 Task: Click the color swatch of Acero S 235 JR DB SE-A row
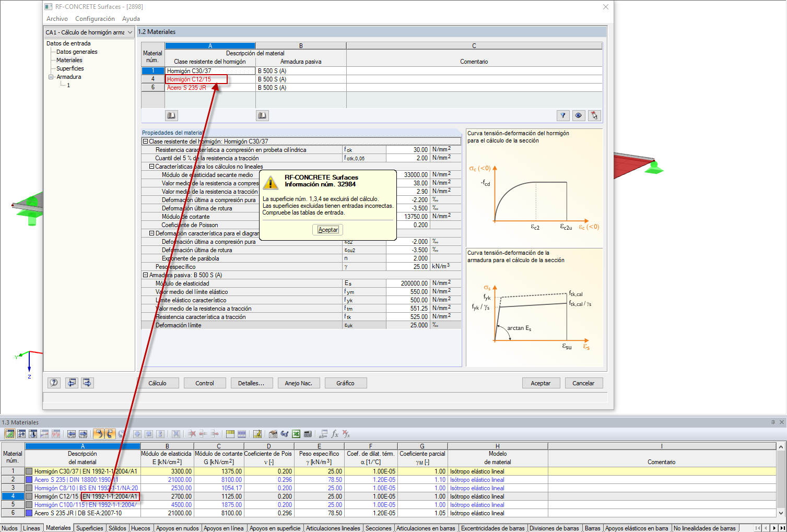pyautogui.click(x=29, y=513)
